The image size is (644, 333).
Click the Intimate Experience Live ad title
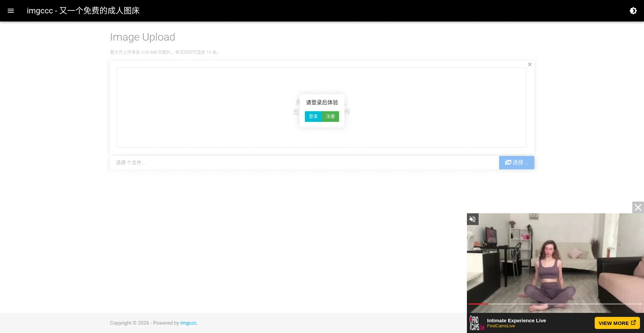pyautogui.click(x=517, y=321)
